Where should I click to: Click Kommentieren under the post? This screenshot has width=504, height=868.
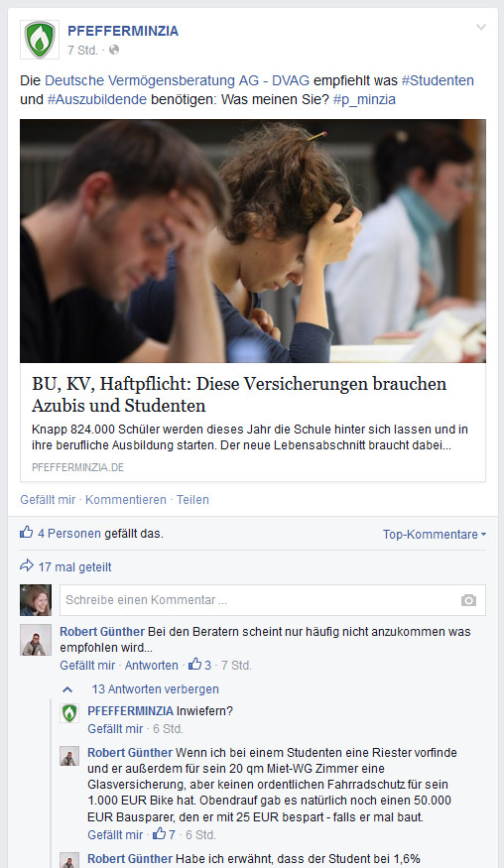(x=126, y=499)
